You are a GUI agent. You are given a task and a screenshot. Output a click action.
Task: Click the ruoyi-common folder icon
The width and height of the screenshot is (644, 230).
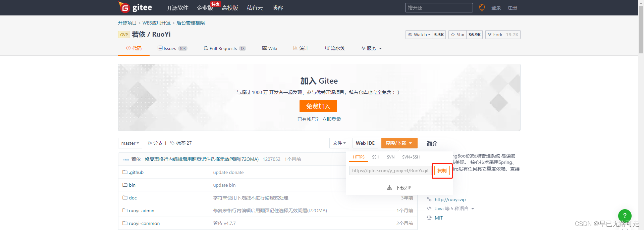click(x=125, y=223)
